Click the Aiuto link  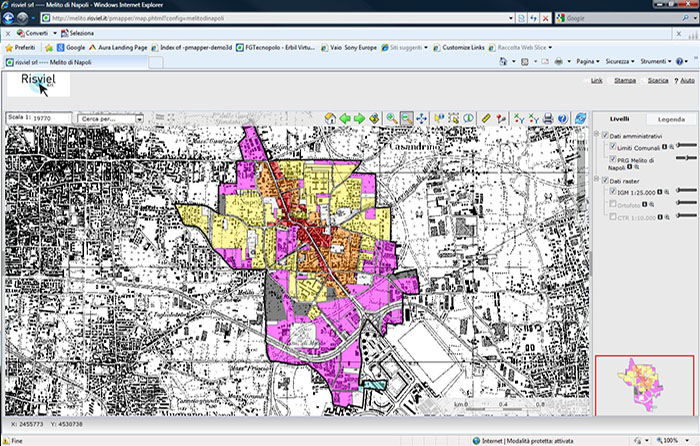point(685,79)
